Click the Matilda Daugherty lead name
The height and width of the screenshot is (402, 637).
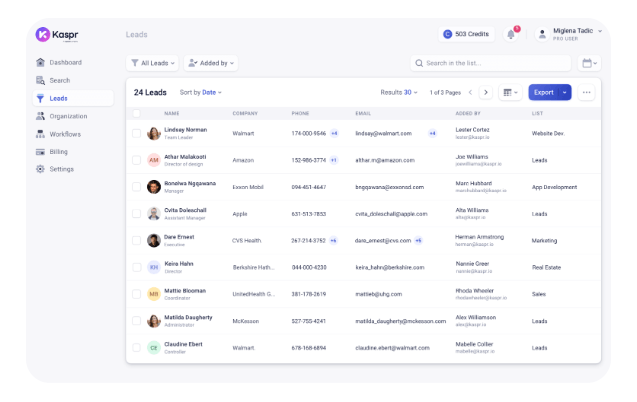[x=188, y=317]
